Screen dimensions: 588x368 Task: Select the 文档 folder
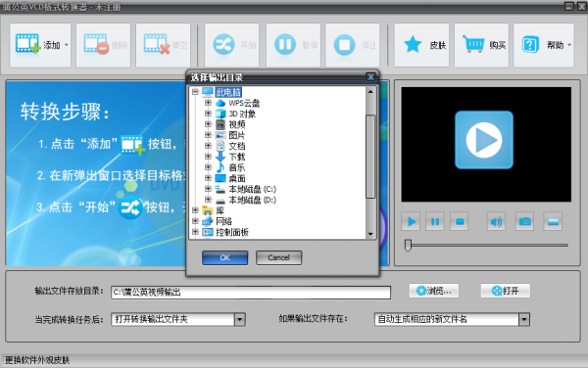coord(237,146)
